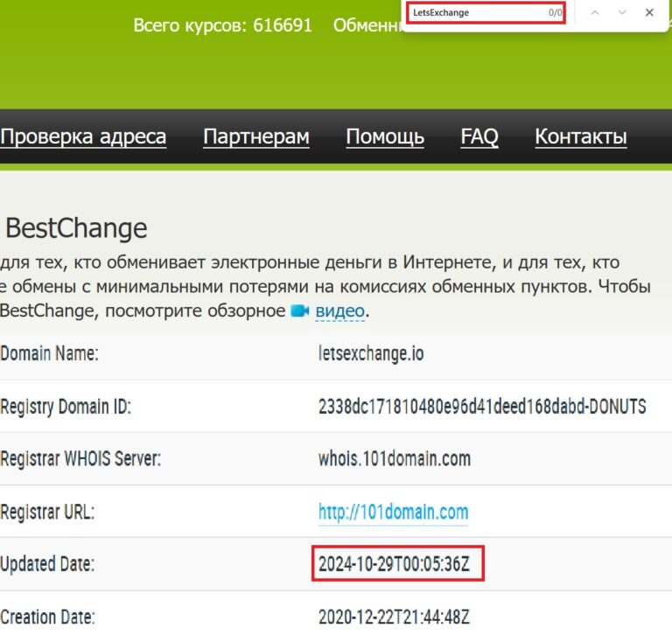Viewport: 672px width, 642px height.
Task: Follow the видео overview link
Action: coord(340,311)
